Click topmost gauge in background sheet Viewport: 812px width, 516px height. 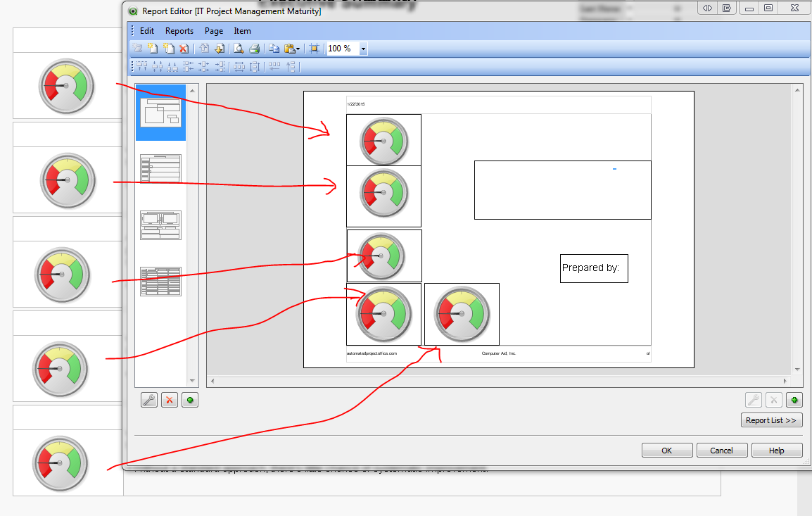[66, 86]
